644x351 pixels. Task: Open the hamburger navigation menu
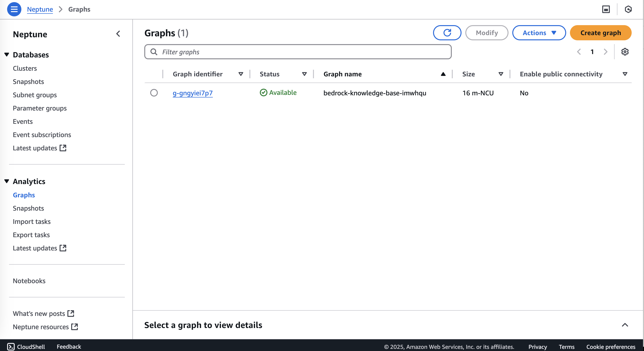click(14, 9)
